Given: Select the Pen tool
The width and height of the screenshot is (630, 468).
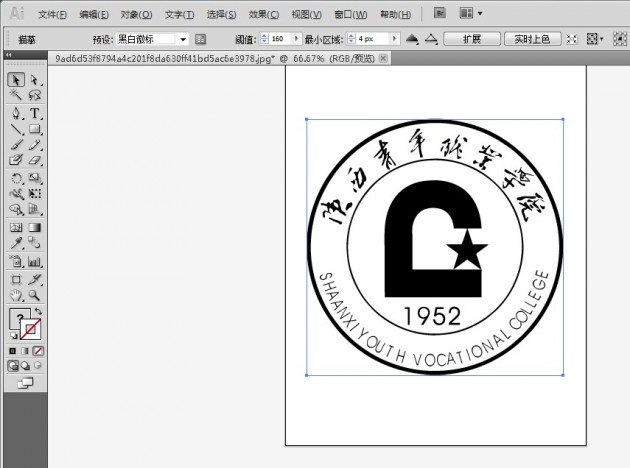Looking at the screenshot, I should [16, 114].
